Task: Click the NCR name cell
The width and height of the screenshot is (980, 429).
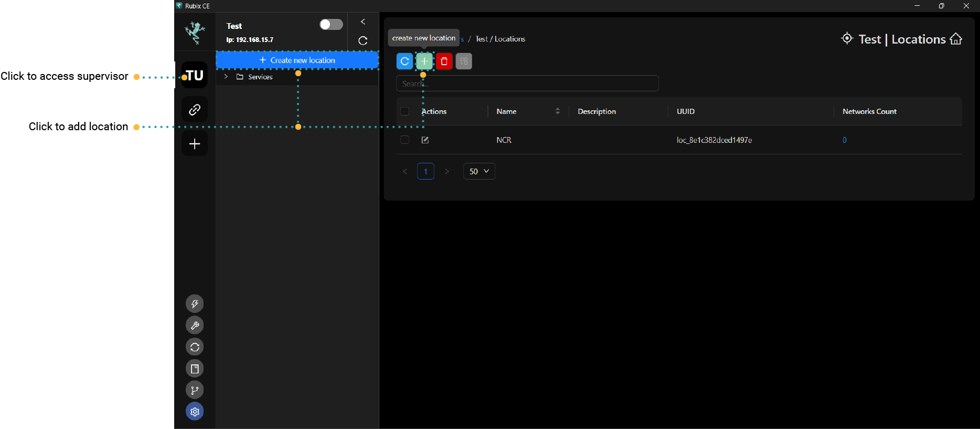Action: pyautogui.click(x=504, y=140)
